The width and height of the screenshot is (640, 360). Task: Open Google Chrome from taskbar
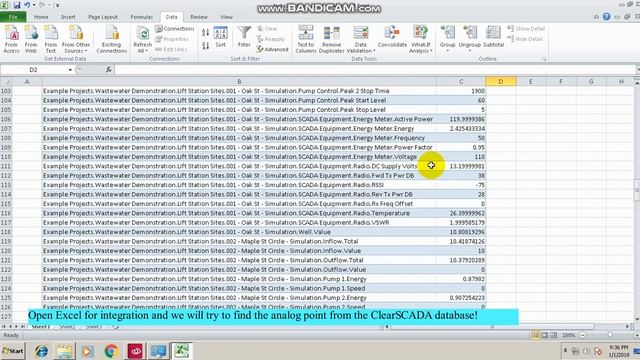click(x=111, y=351)
